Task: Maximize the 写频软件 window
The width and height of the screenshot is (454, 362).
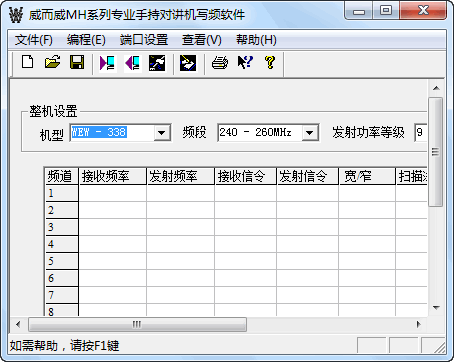Action: pyautogui.click(x=386, y=11)
